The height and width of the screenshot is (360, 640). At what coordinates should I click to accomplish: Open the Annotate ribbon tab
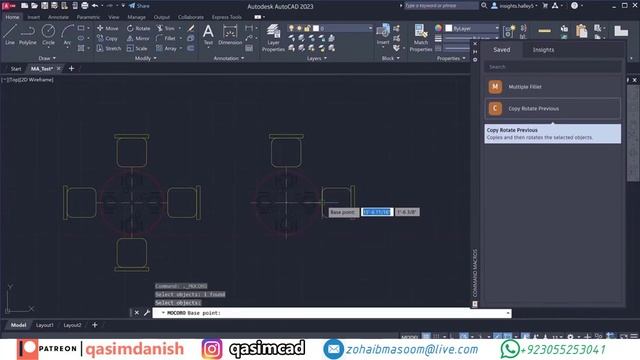pyautogui.click(x=58, y=17)
